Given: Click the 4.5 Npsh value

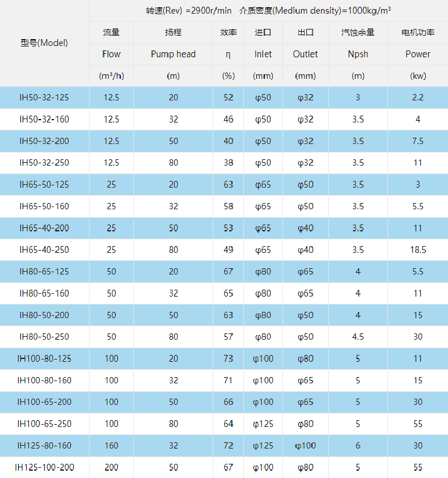Looking at the screenshot, I should [x=358, y=337].
